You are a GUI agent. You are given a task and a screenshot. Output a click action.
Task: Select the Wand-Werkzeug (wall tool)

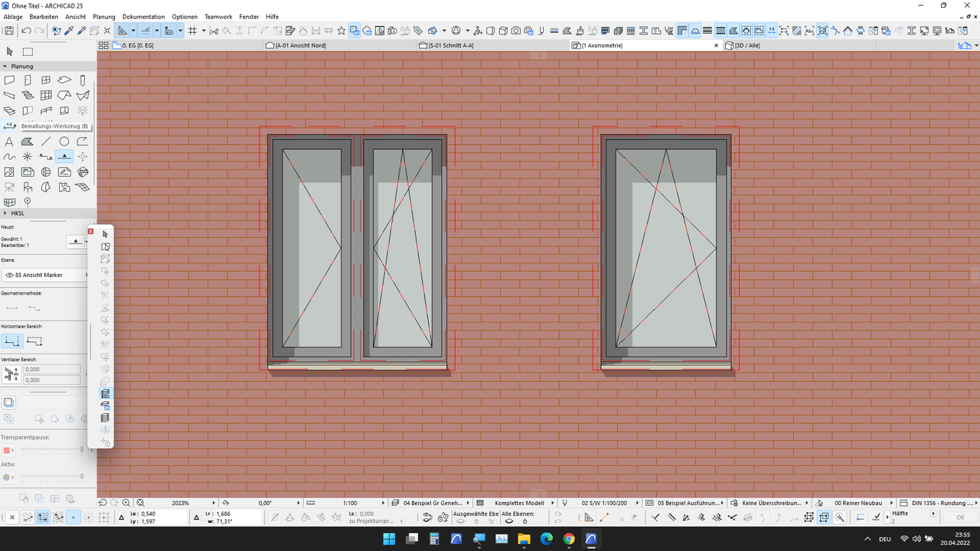[x=8, y=80]
